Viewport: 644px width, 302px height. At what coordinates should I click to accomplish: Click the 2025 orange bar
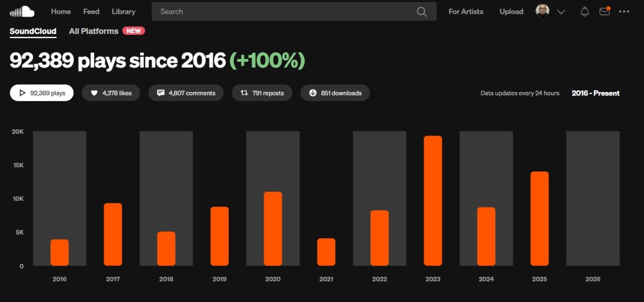click(539, 219)
